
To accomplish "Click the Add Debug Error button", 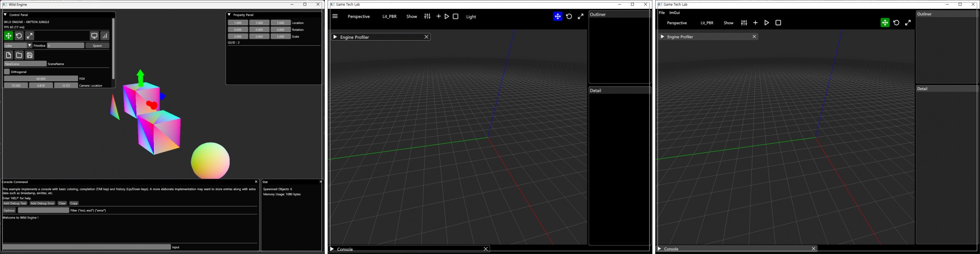I will pos(43,203).
